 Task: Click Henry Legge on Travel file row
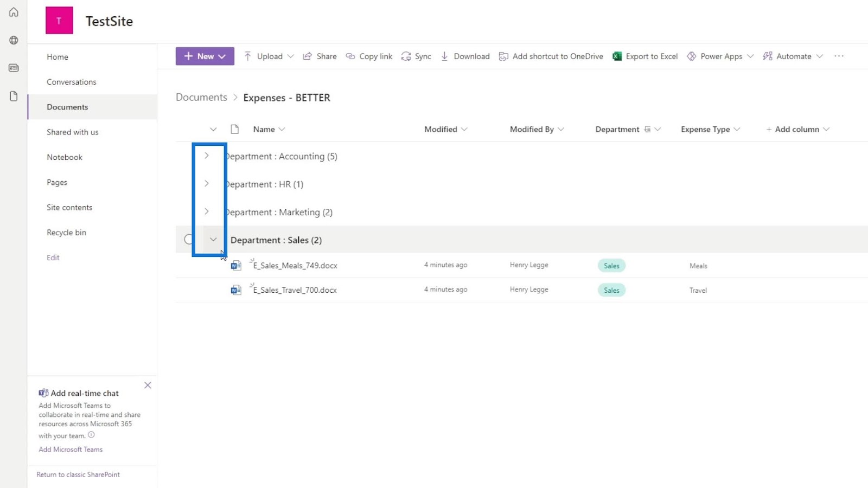coord(529,289)
